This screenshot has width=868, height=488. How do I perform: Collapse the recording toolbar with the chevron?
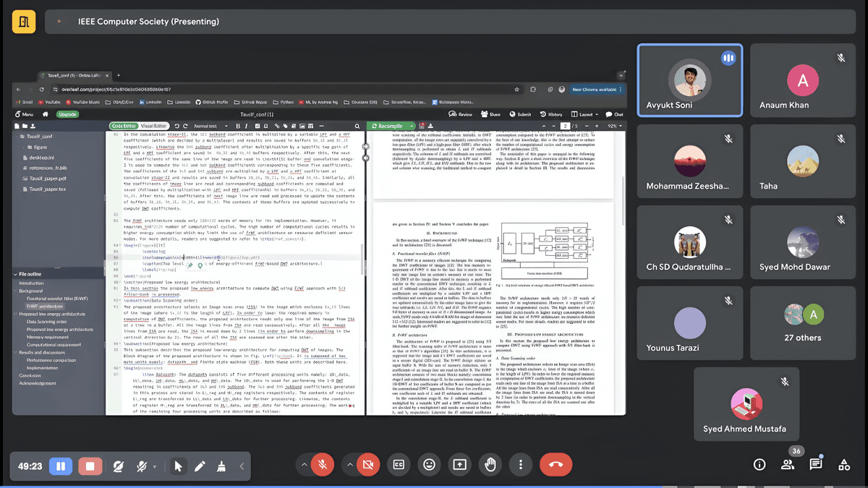(x=242, y=466)
